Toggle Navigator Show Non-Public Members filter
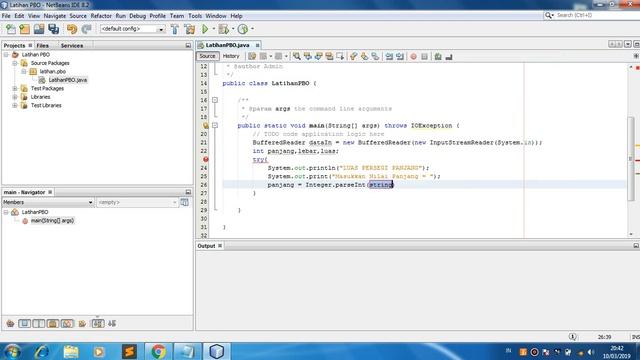This screenshot has height=360, width=640. point(53,323)
